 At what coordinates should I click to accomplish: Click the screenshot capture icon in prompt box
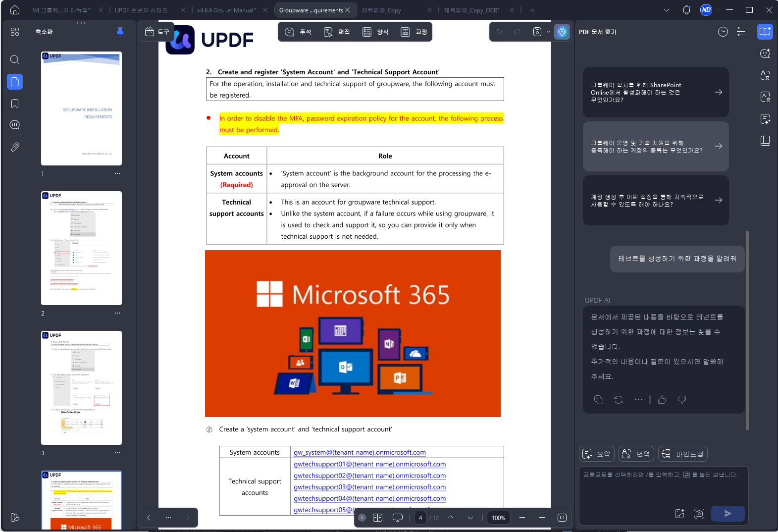[699, 514]
